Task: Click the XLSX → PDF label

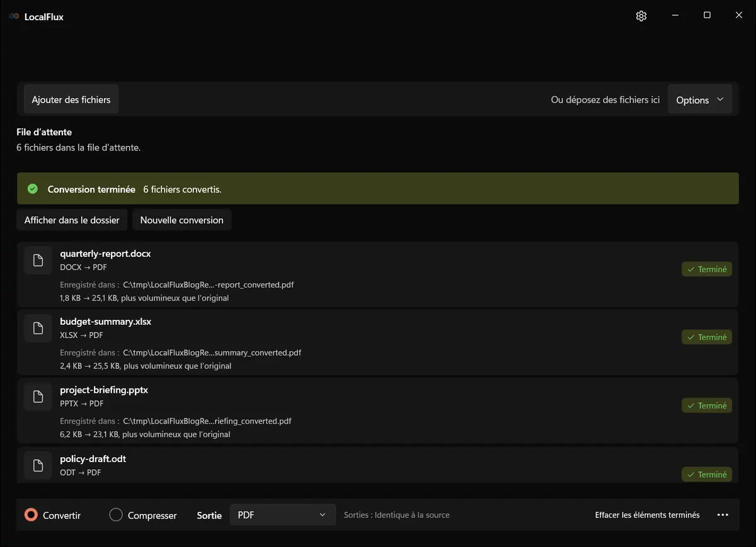Action: (x=81, y=336)
